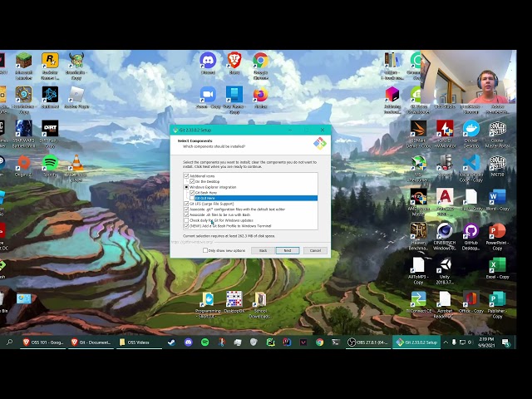Viewport: 532px width, 399px height.
Task: Switch to Git - Documentation taskbar window
Action: [91, 342]
